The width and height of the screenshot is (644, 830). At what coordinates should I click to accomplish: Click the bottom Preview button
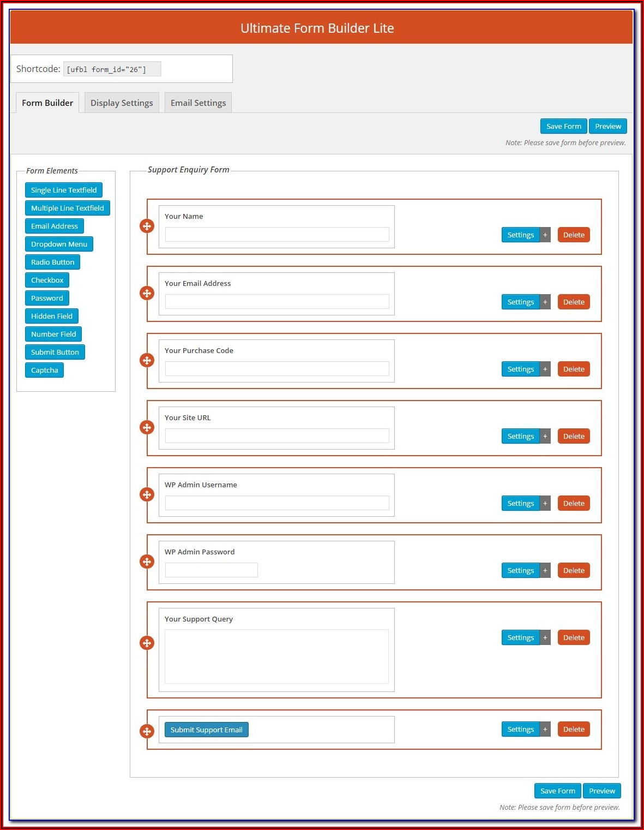601,791
